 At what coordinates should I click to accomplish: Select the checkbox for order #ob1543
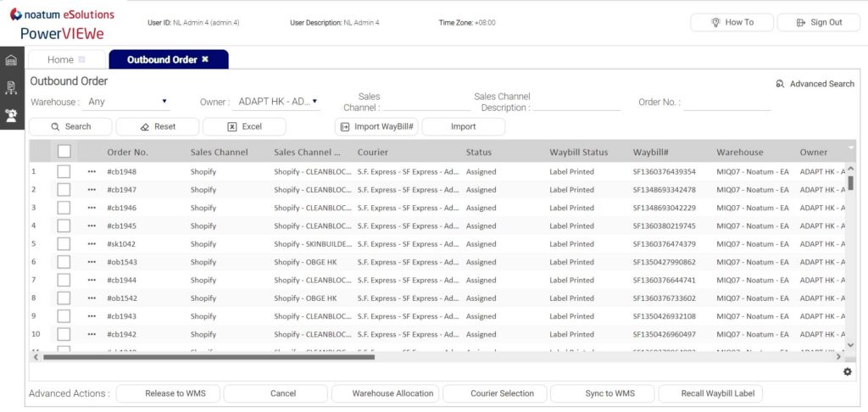[x=64, y=262]
